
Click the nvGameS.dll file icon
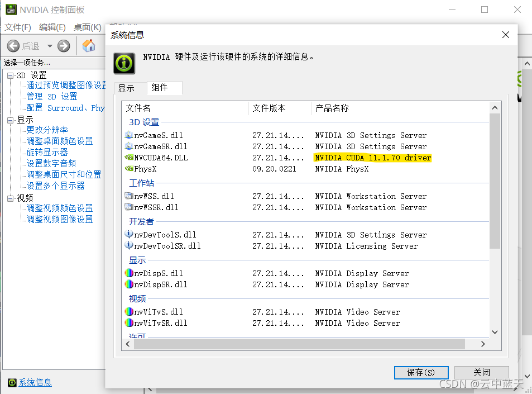(x=128, y=135)
